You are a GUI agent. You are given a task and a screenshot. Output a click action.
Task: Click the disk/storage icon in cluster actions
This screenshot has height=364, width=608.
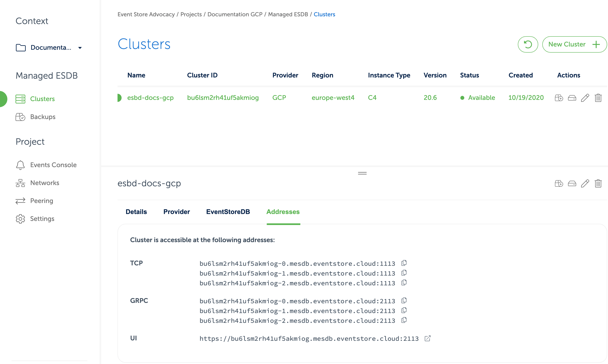point(572,97)
